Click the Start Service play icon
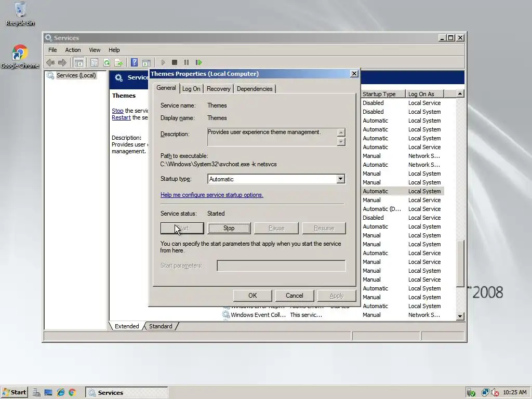532x399 pixels. coord(163,62)
